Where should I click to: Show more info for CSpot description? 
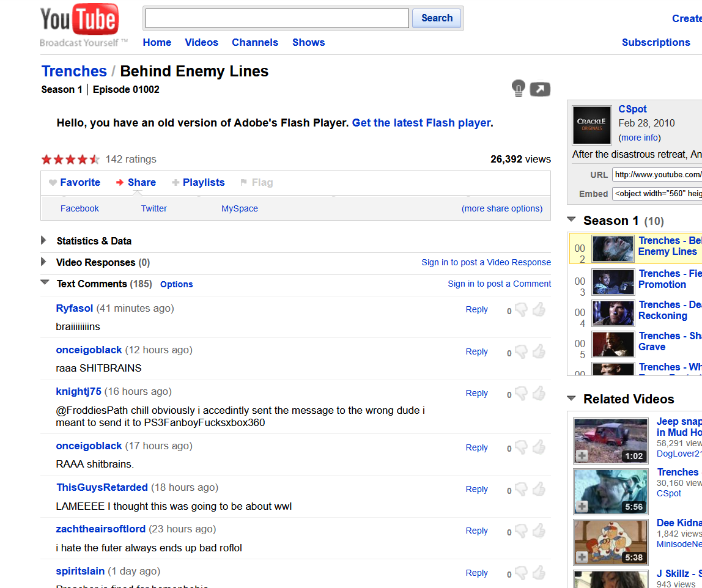[640, 138]
